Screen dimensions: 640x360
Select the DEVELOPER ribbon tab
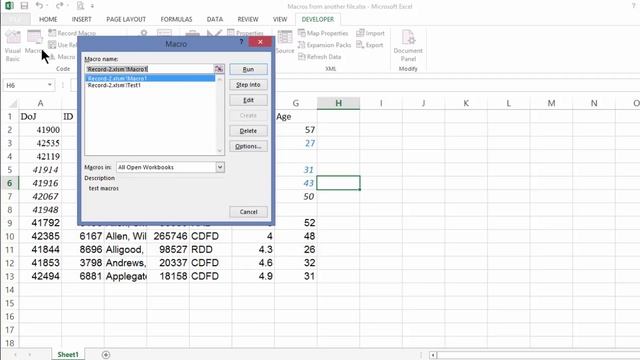click(318, 19)
